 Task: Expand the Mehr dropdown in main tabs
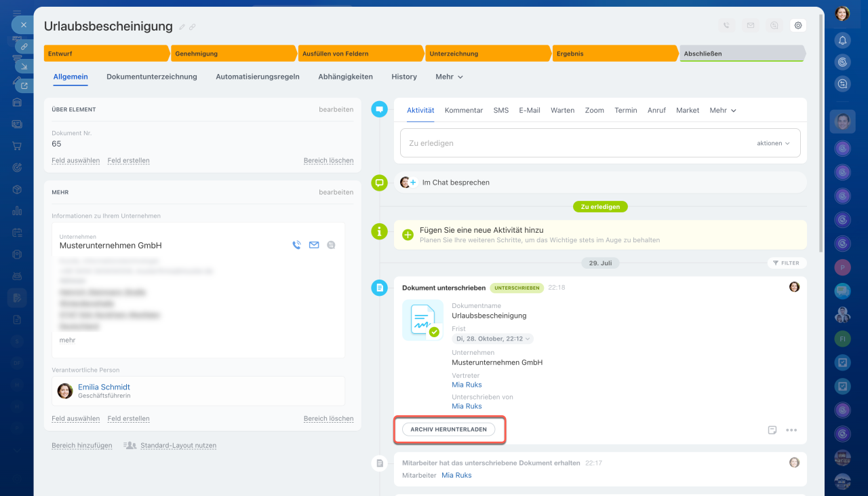pos(449,77)
